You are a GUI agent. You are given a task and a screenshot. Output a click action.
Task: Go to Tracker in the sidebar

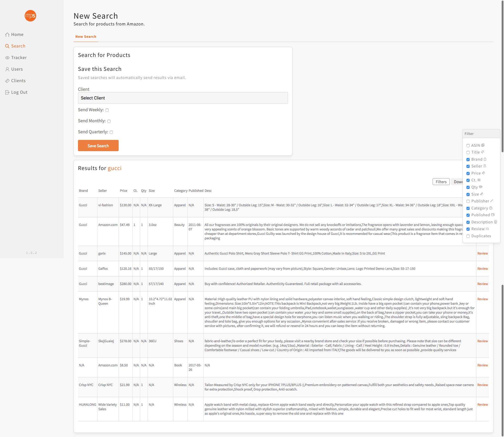19,58
